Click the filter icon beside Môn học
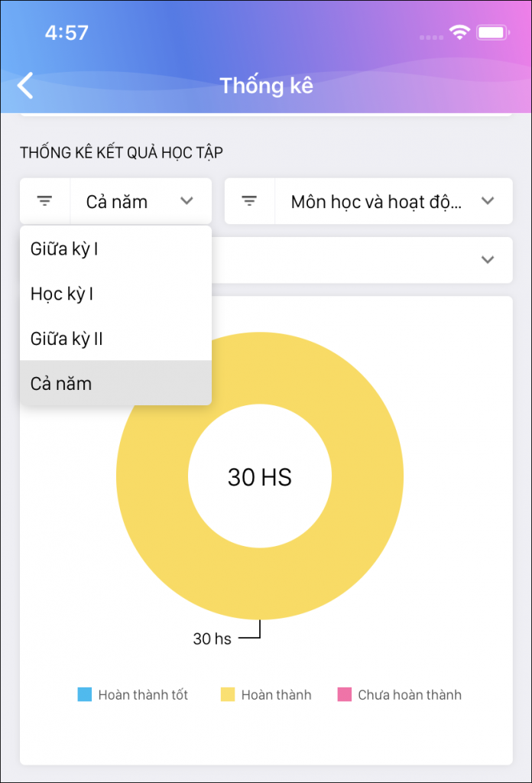 (x=249, y=201)
